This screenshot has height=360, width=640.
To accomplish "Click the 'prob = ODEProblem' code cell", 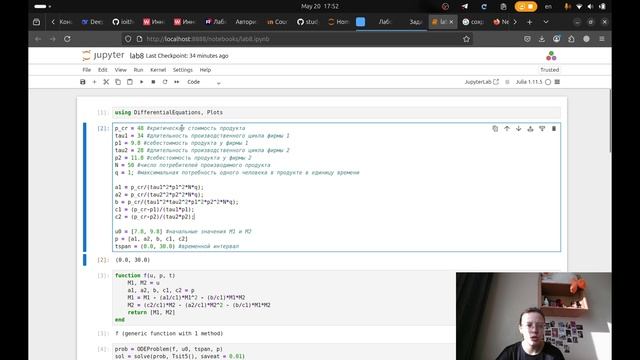I will (284, 352).
